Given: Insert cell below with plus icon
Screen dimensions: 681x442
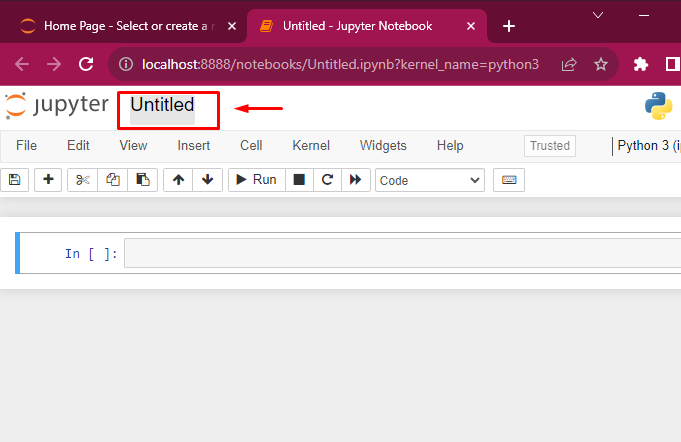Looking at the screenshot, I should pos(48,180).
